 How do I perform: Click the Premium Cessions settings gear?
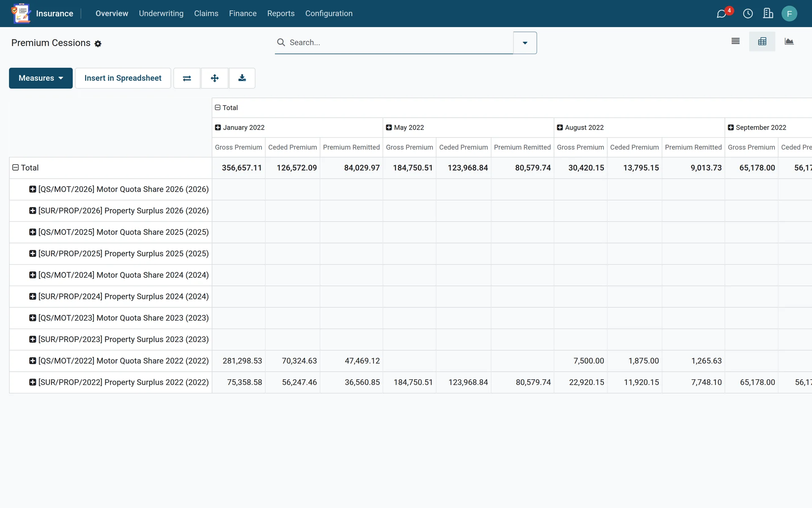(98, 44)
